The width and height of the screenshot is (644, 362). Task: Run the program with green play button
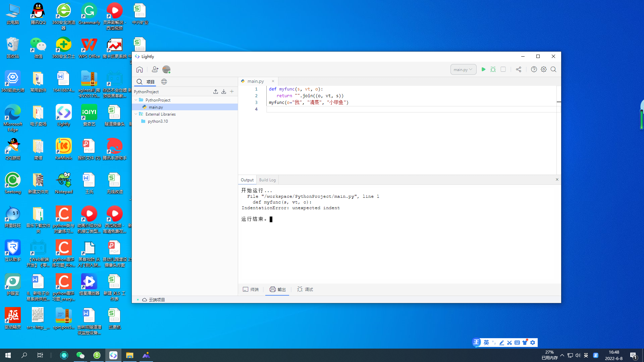click(483, 69)
